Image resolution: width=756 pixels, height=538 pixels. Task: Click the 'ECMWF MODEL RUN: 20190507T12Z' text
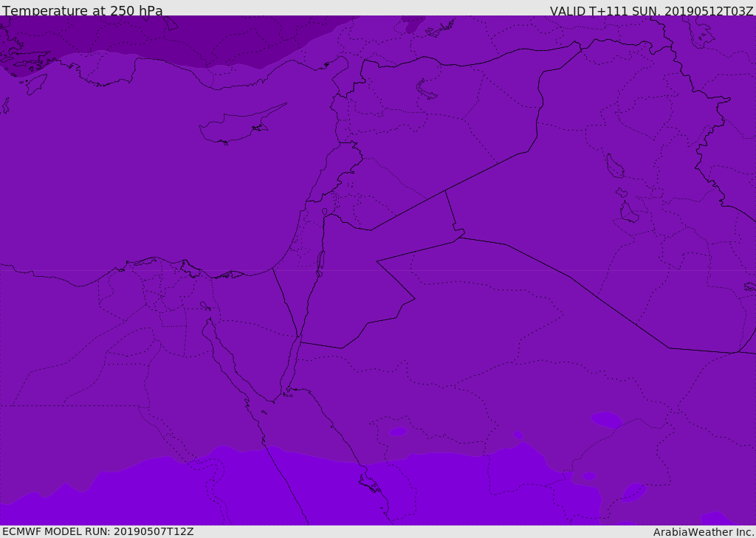tap(98, 531)
